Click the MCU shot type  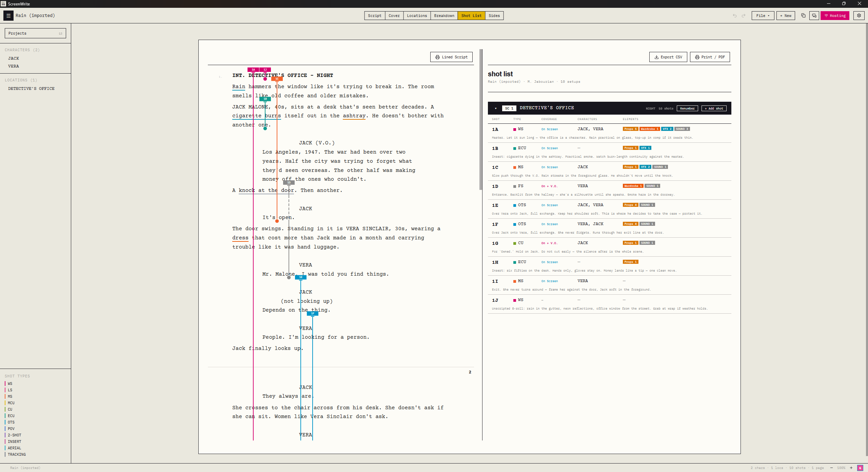point(11,403)
